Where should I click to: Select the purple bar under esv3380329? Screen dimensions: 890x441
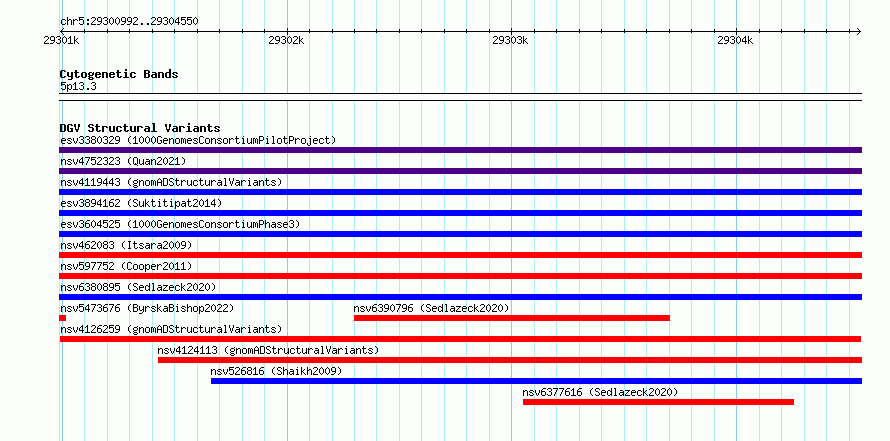pos(460,150)
